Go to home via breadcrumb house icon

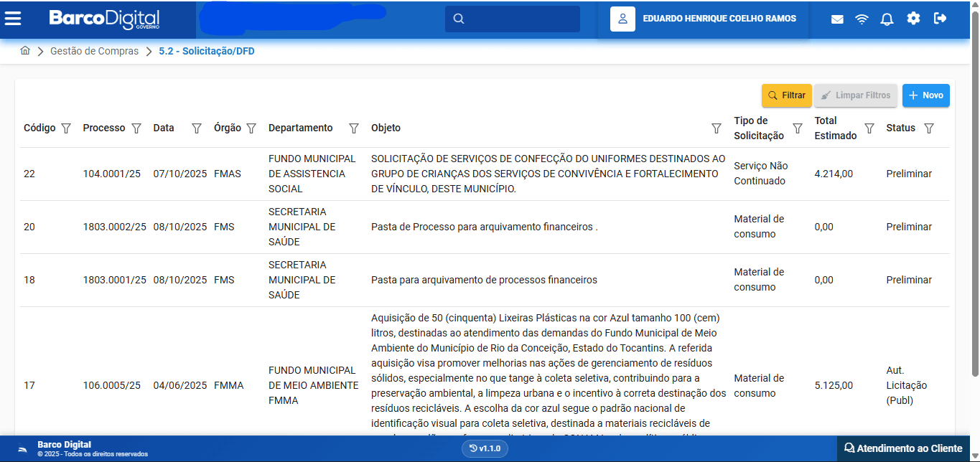pos(25,51)
